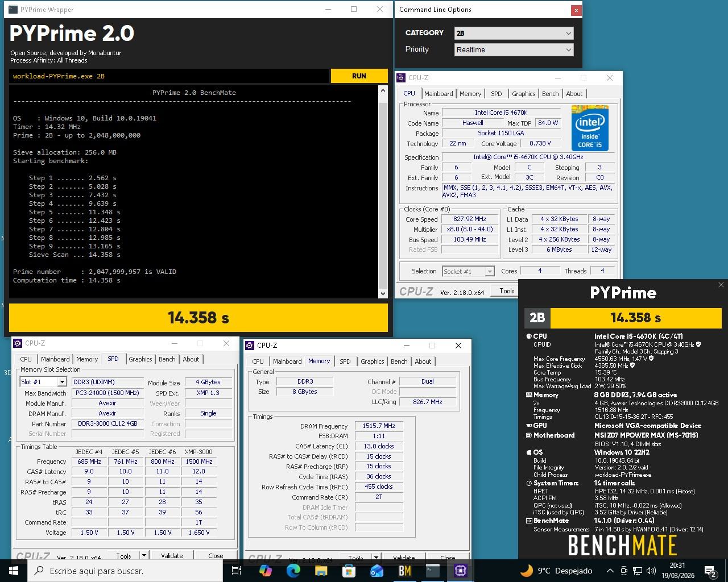Click the PYPrime output scrollbar up arrow
This screenshot has width=728, height=582.
coord(383,91)
